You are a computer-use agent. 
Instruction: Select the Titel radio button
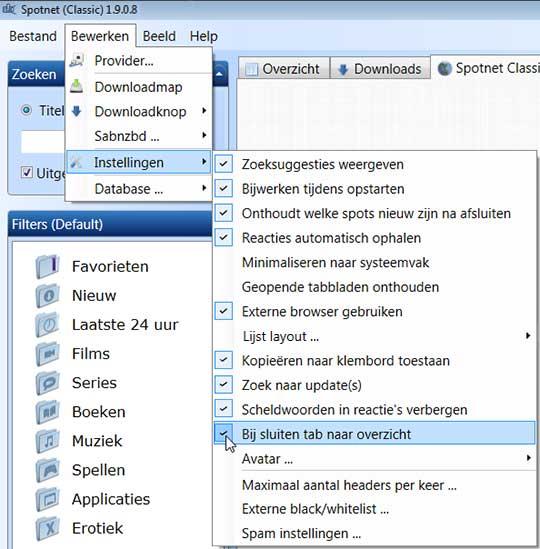coord(26,110)
